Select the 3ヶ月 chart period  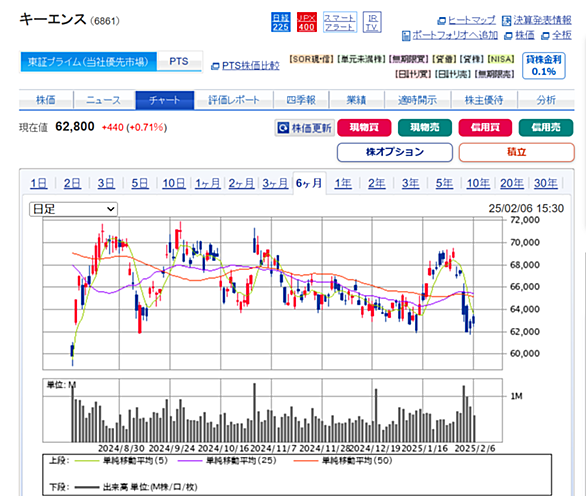[275, 184]
